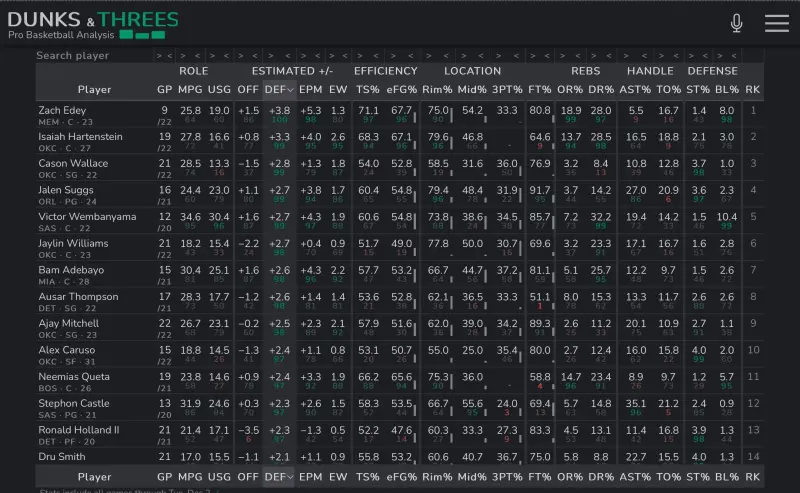This screenshot has width=800, height=493.
Task: Click the BL% header in top row
Action: (727, 89)
